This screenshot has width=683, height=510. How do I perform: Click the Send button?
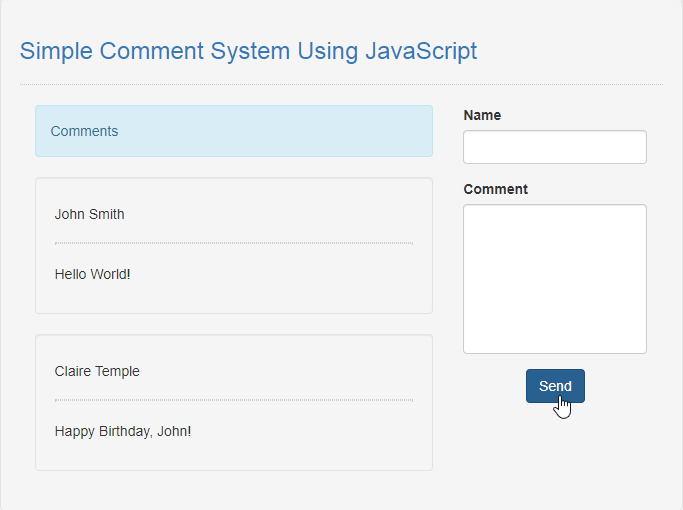pyautogui.click(x=555, y=386)
